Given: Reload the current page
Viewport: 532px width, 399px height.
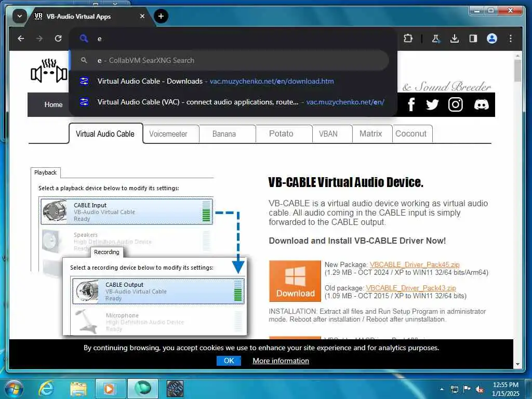Looking at the screenshot, I should (x=58, y=38).
